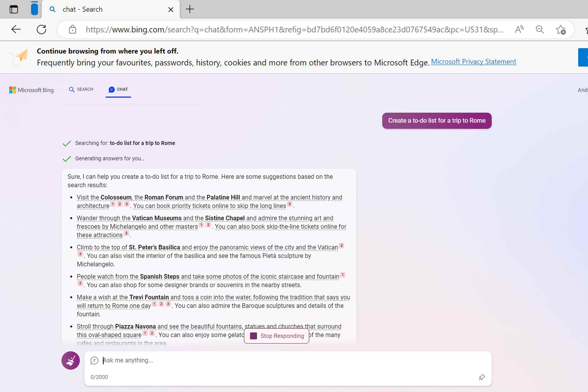Click the bold Sistine Chapel text
588x392 pixels.
(x=225, y=218)
